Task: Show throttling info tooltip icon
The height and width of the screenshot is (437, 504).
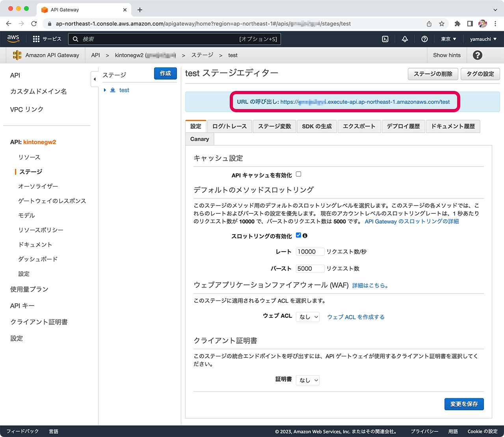Action: [305, 235]
